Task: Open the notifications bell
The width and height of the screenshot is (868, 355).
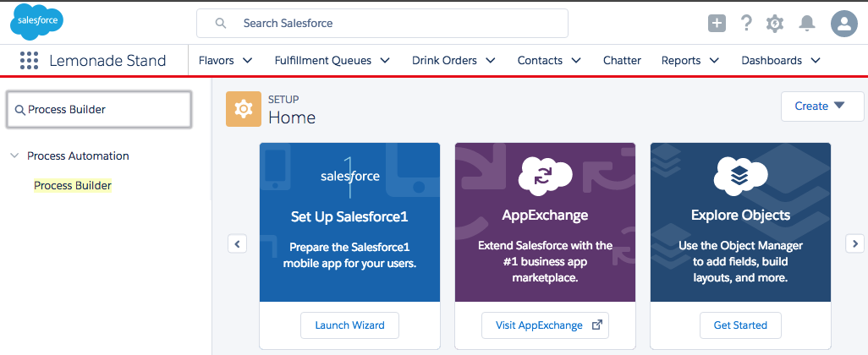Action: tap(806, 24)
